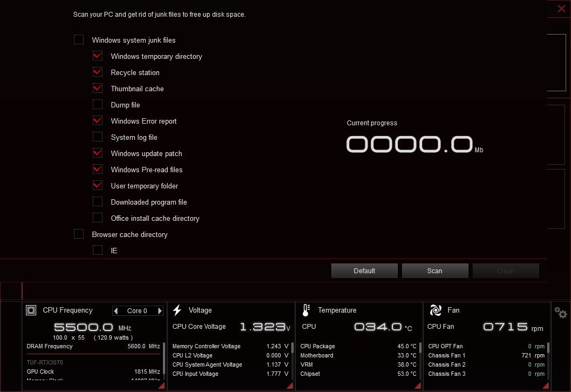Screen dimensions: 571x392
Task: Uncheck Windows Error report
Action: click(x=98, y=120)
